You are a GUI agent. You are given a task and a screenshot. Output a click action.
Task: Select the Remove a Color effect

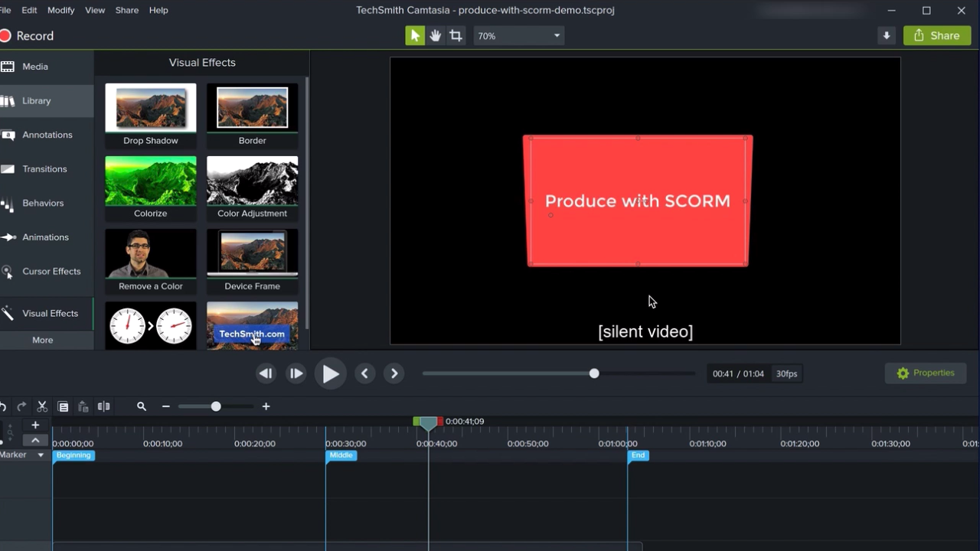(151, 260)
